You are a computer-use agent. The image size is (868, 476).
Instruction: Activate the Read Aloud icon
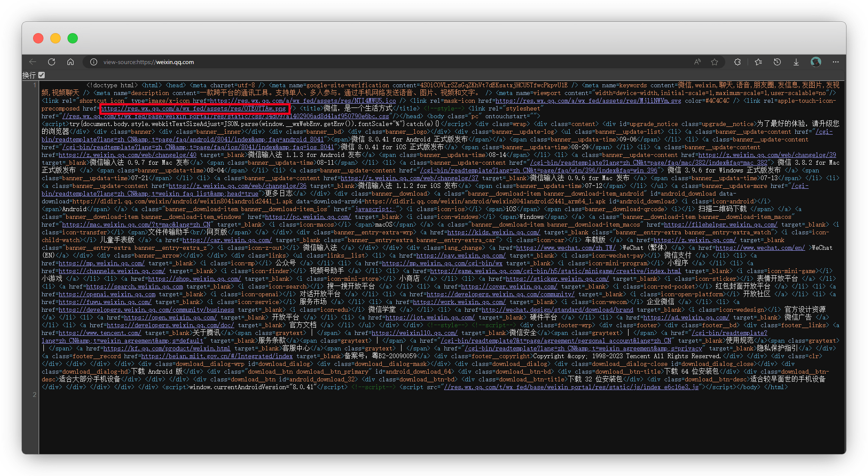[697, 62]
